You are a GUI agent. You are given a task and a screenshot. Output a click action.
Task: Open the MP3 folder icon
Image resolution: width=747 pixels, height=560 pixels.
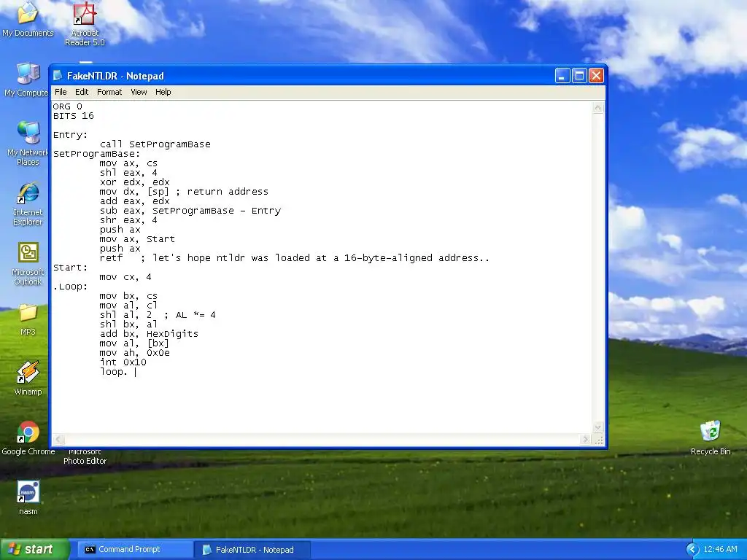click(x=28, y=319)
